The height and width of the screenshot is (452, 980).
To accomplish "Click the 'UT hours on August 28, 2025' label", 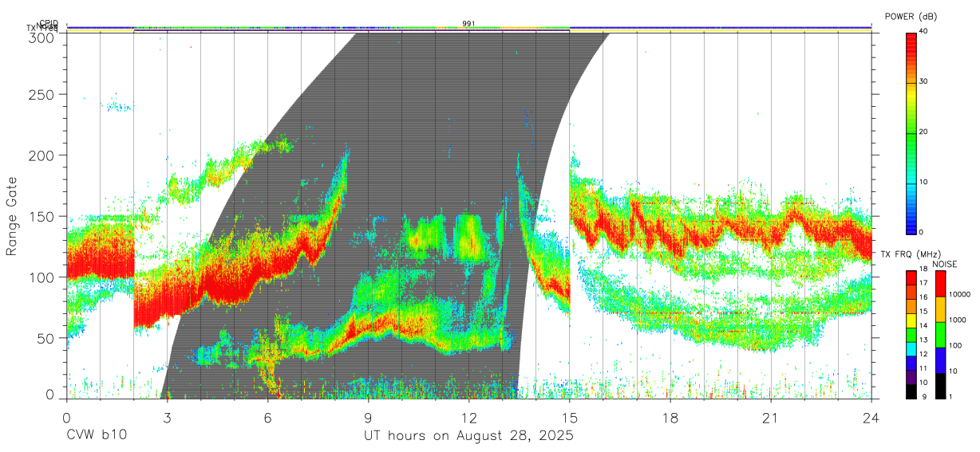I will pyautogui.click(x=468, y=436).
